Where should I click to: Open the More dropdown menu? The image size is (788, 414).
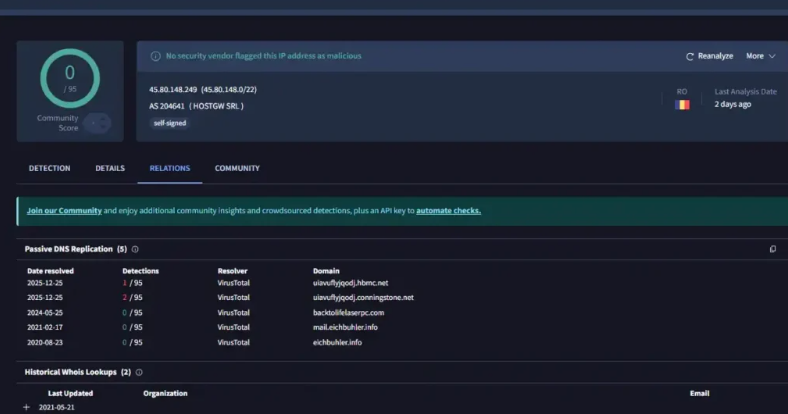760,56
